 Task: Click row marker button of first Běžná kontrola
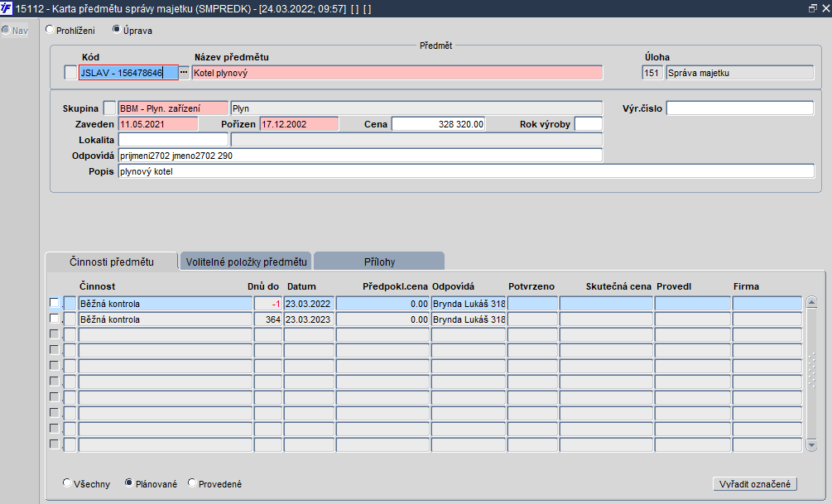coord(70,304)
